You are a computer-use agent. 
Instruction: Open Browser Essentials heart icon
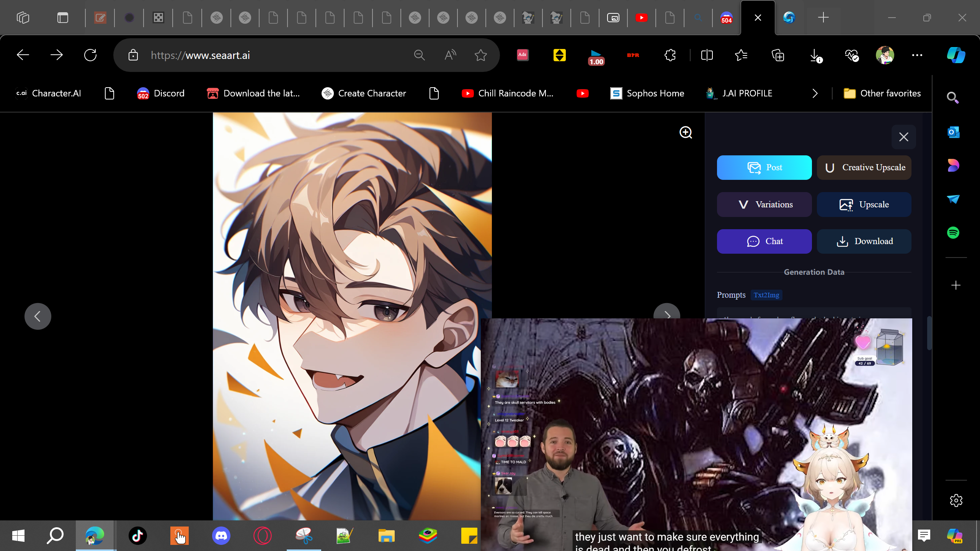click(851, 55)
